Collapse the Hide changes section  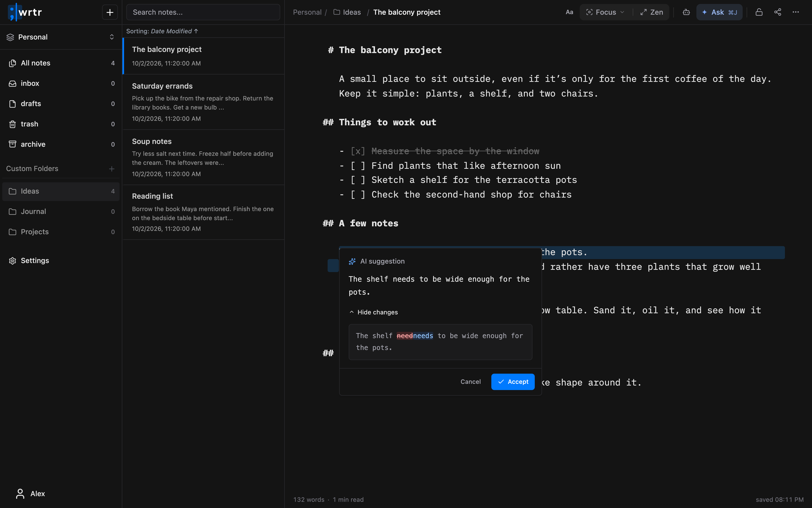pyautogui.click(x=373, y=312)
